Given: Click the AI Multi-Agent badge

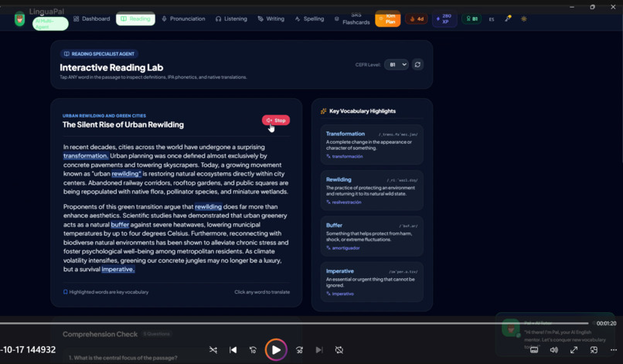Looking at the screenshot, I should click(x=50, y=24).
